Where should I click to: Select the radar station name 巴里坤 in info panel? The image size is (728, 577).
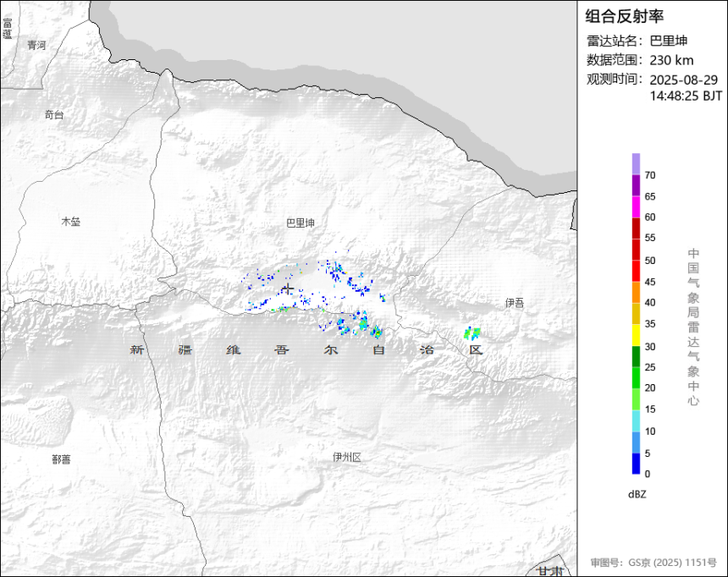point(668,41)
